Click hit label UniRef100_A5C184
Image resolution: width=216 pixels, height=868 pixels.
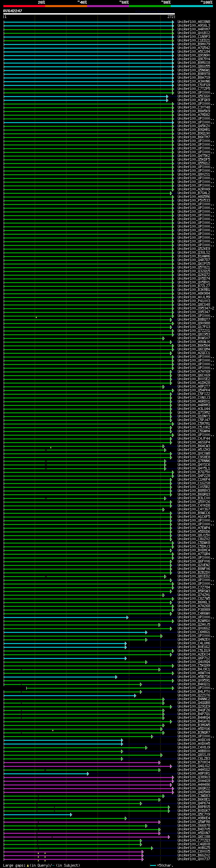tap(194, 52)
